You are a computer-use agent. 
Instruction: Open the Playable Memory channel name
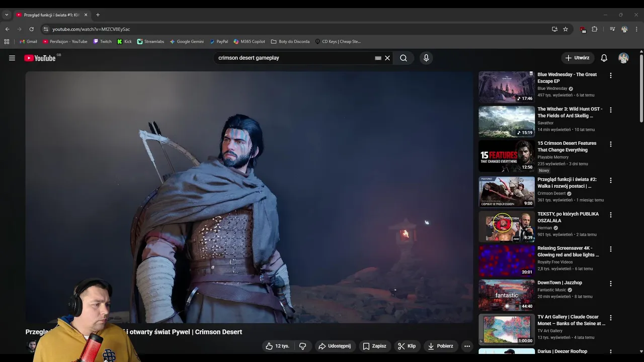(553, 157)
